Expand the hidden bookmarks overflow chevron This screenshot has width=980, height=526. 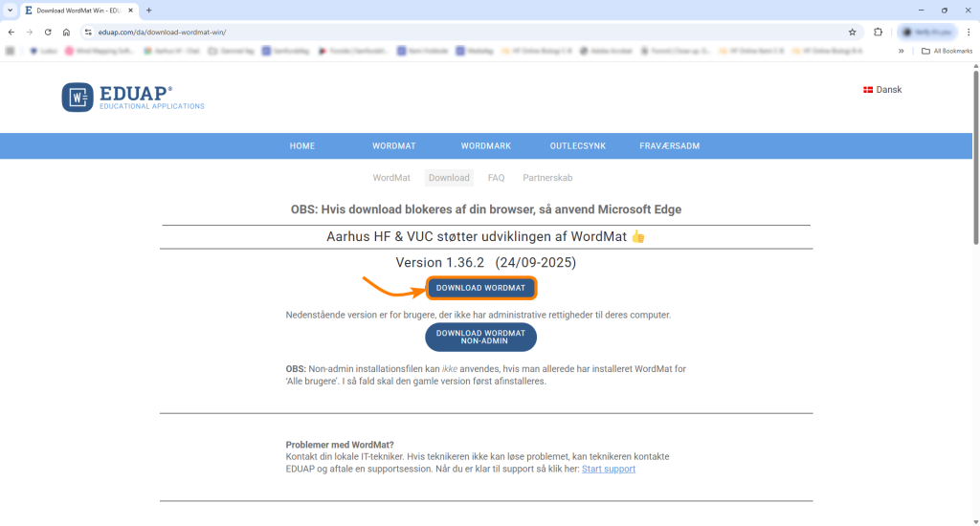901,51
